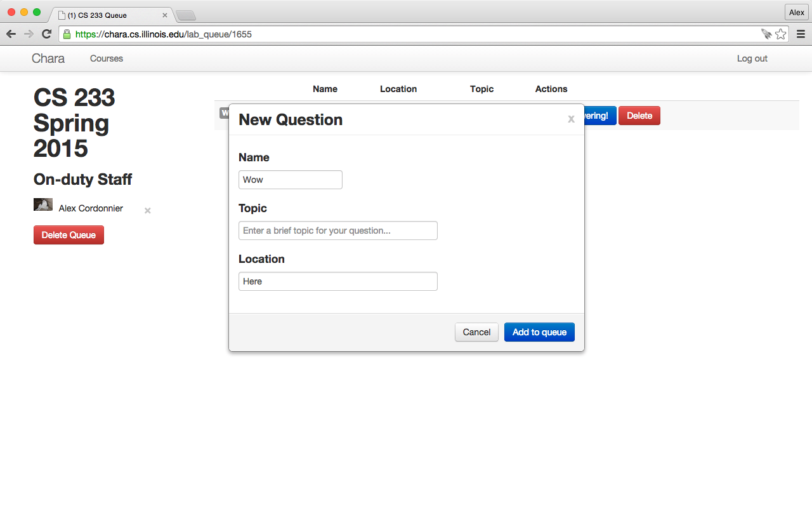Click the green padlock security icon
The width and height of the screenshot is (812, 508).
click(x=67, y=34)
